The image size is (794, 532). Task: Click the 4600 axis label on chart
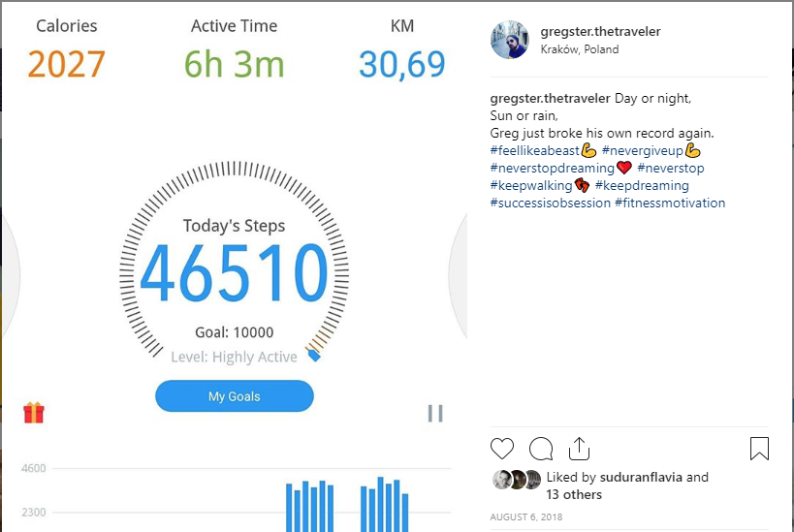33,468
